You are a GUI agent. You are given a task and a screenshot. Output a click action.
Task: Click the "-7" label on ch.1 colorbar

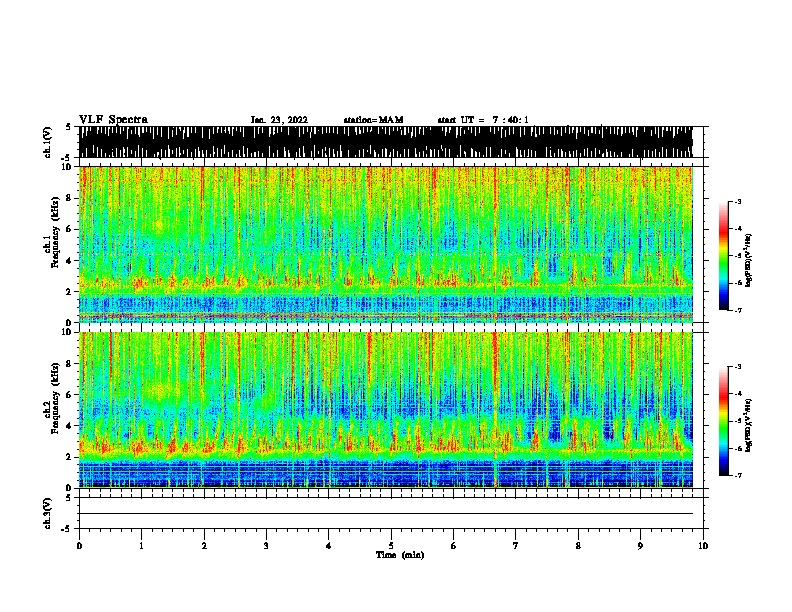[738, 310]
